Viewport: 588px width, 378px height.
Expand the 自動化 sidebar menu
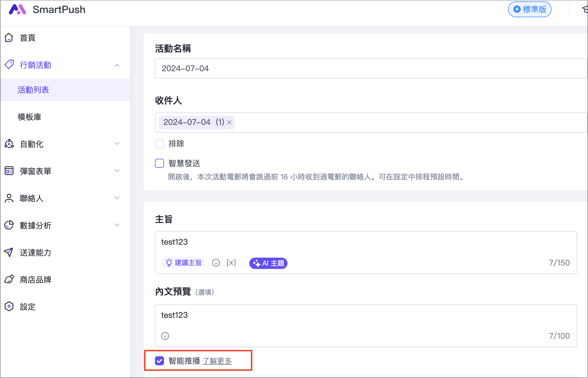(x=117, y=144)
